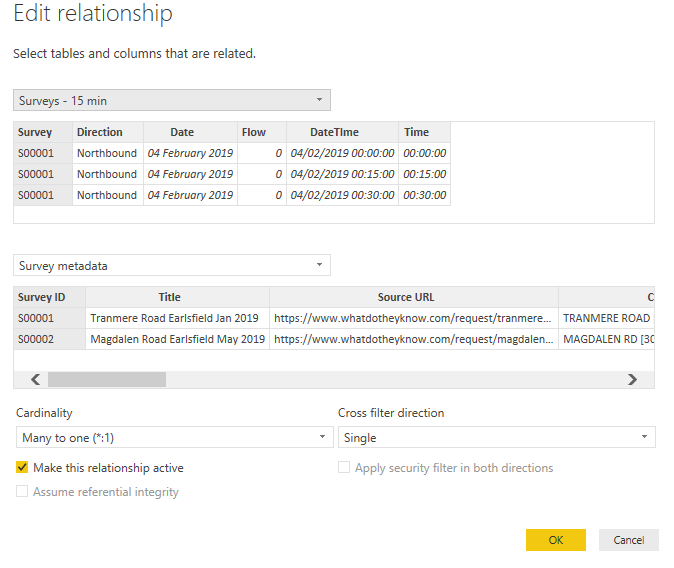Click the OK button
The image size is (674, 568).
[555, 540]
